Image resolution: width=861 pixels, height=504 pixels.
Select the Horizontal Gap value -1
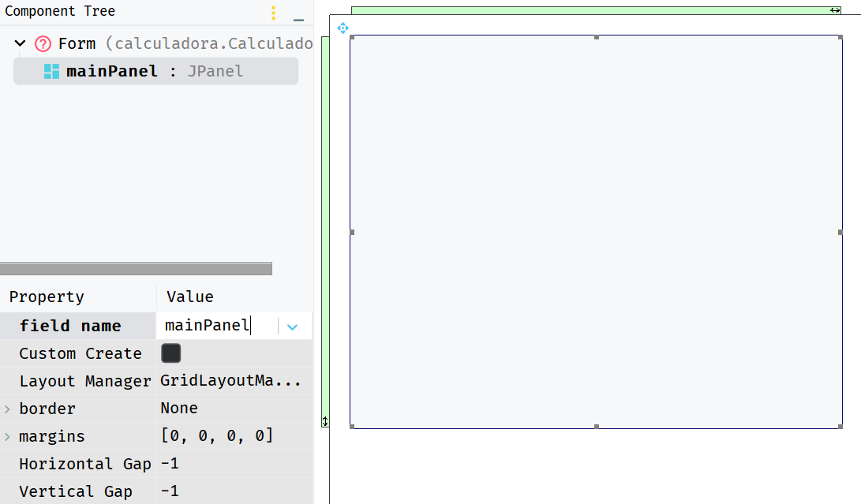tap(169, 464)
